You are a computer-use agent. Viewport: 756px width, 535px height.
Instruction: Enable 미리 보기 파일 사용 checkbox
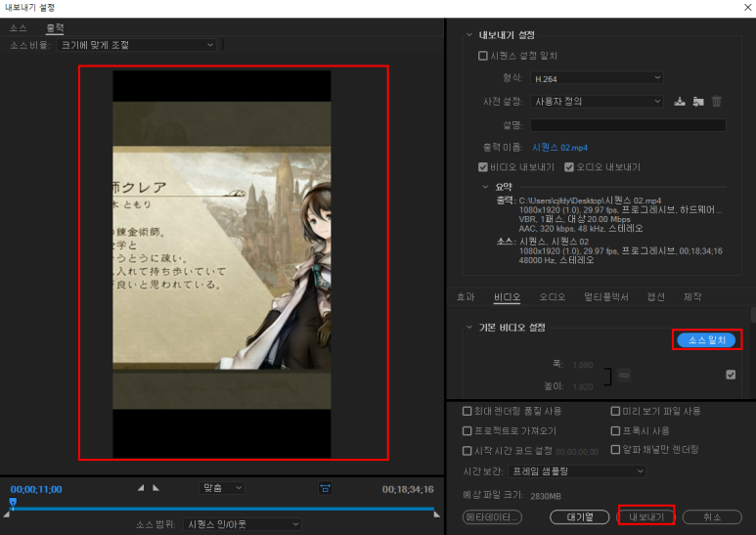(x=615, y=411)
